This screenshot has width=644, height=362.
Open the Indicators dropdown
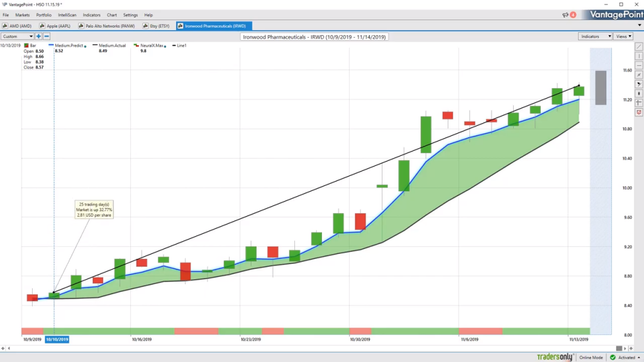click(595, 36)
